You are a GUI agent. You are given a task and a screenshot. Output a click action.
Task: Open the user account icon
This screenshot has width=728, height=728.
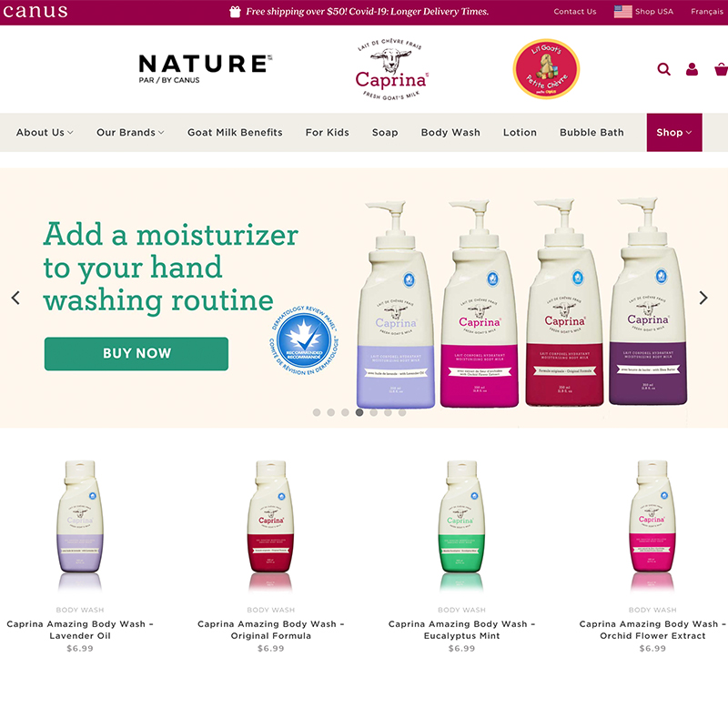692,69
